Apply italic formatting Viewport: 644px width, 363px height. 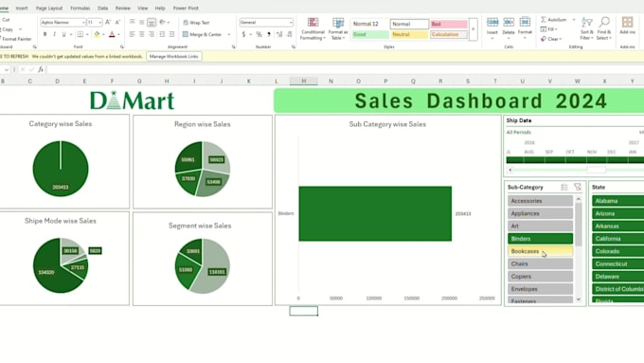pyautogui.click(x=54, y=34)
